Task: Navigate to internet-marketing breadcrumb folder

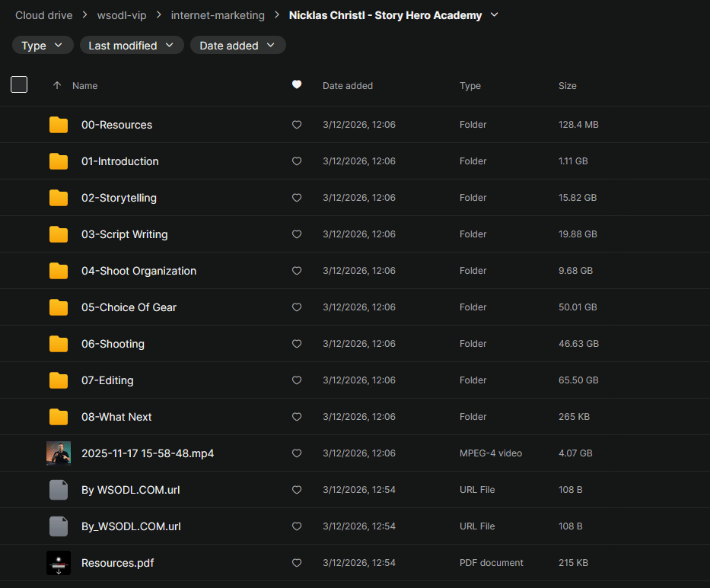Action: point(218,15)
